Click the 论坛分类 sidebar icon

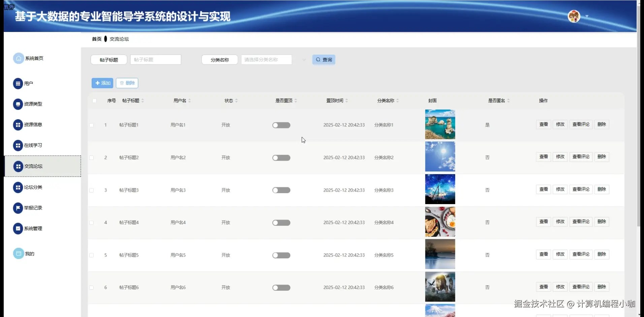pyautogui.click(x=18, y=187)
